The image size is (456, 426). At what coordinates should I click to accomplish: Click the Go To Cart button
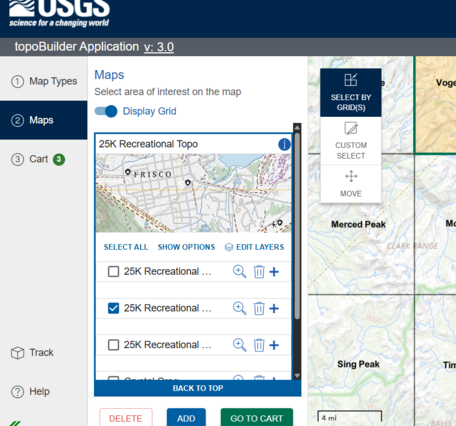[x=257, y=418]
